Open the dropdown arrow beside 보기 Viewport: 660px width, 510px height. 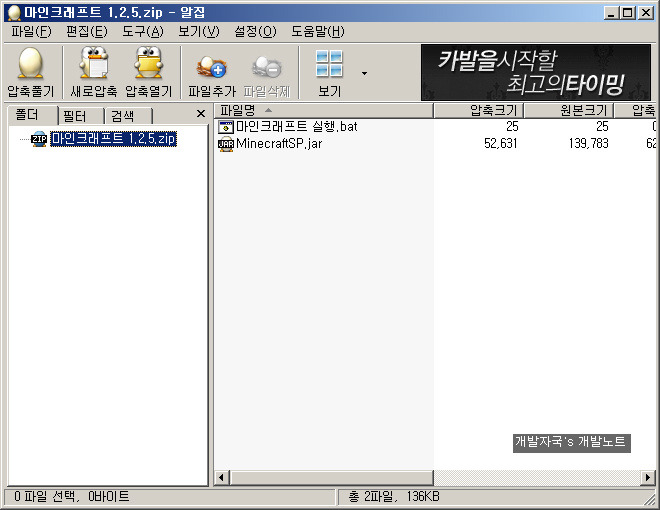365,73
